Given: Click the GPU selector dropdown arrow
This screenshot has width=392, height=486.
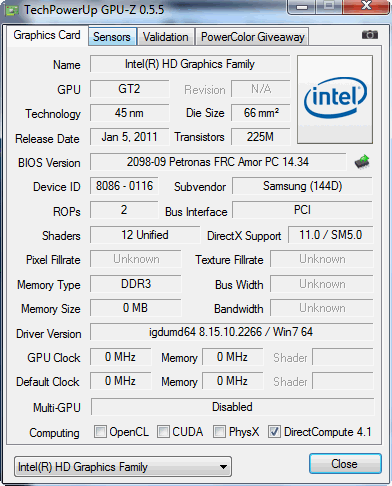Looking at the screenshot, I should click(223, 467).
